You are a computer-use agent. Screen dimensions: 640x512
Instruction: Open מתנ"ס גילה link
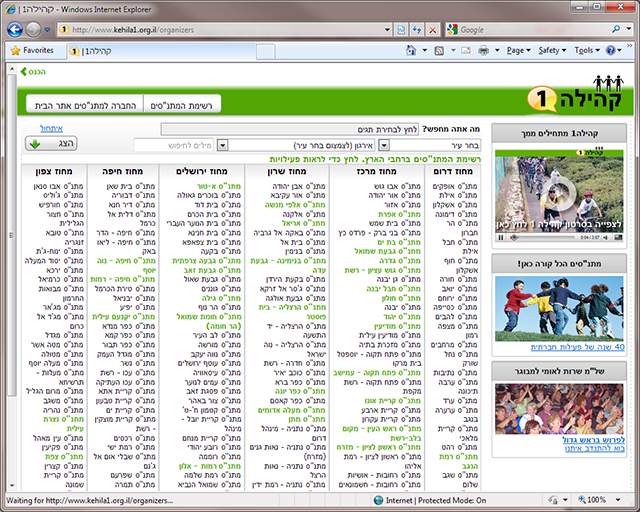221,298
